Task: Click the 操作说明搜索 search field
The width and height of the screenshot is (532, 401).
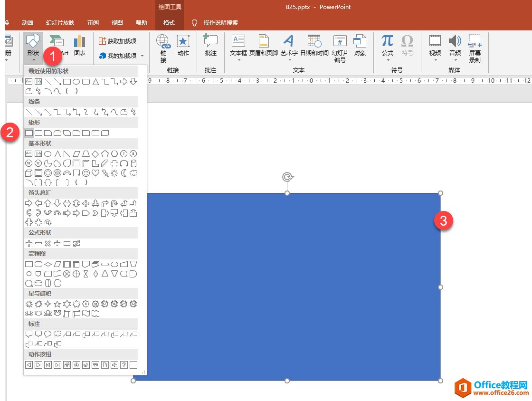Action: click(x=220, y=23)
